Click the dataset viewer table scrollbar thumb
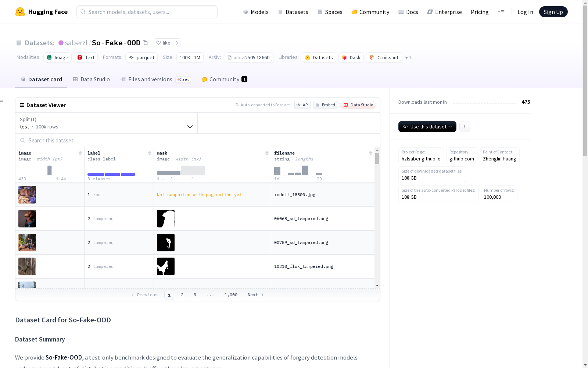The height and width of the screenshot is (368, 588). pyautogui.click(x=377, y=158)
